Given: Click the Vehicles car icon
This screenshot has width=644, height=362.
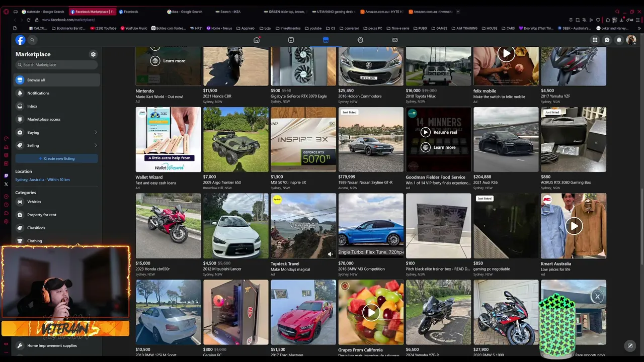Looking at the screenshot, I should [x=20, y=202].
